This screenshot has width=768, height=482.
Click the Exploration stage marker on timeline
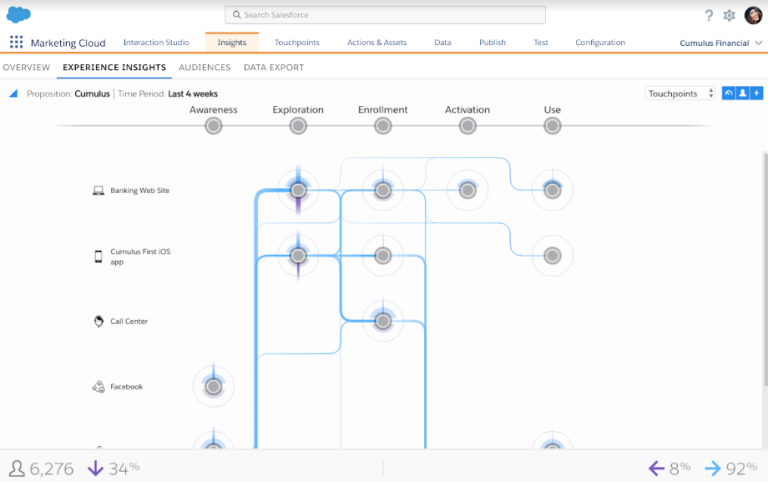pos(297,125)
